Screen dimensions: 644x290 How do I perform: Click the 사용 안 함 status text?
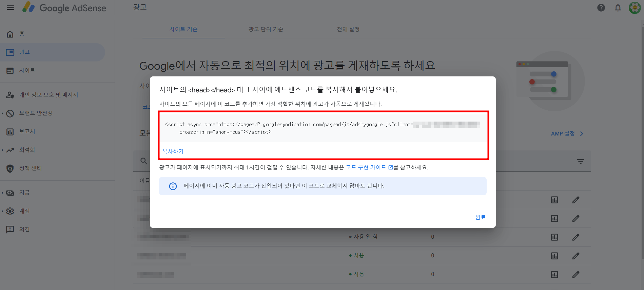tap(366, 237)
